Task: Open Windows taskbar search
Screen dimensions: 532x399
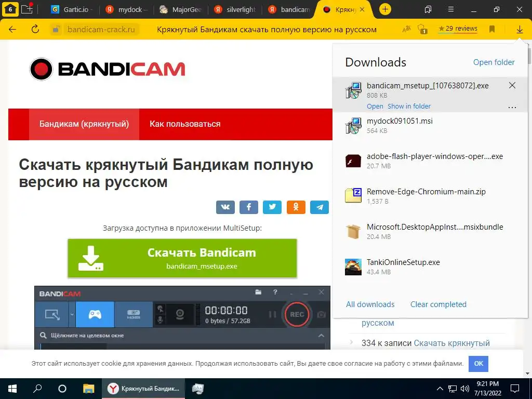Action: [x=37, y=389]
